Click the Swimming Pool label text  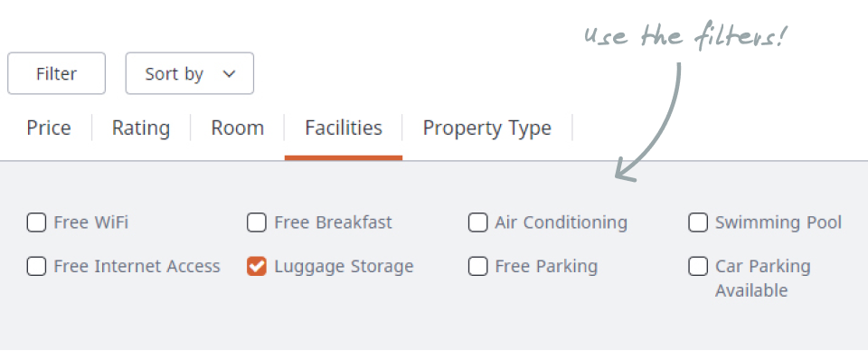click(778, 223)
